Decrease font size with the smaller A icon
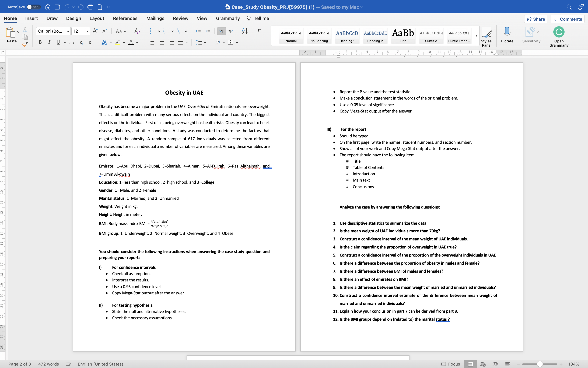 coord(104,31)
